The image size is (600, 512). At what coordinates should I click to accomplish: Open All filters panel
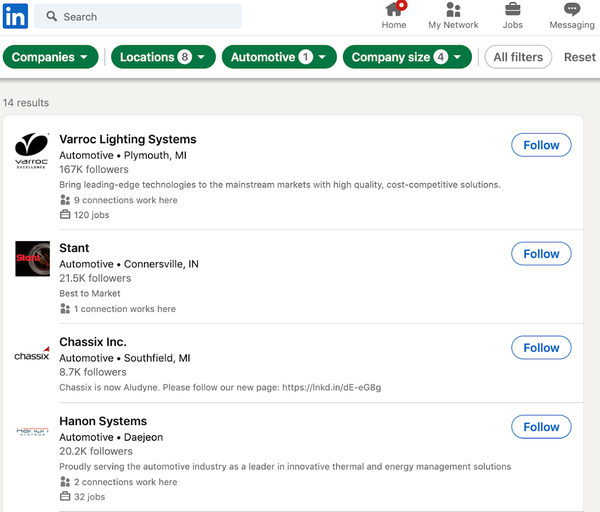coord(518,57)
